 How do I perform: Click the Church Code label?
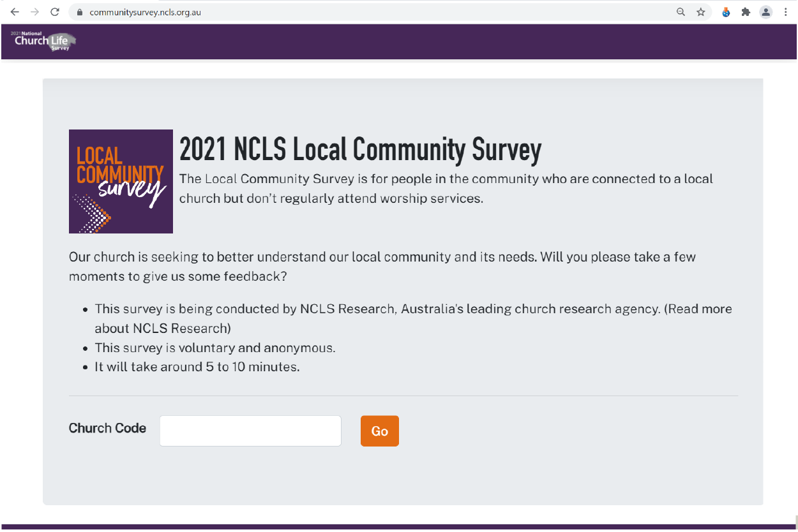[107, 428]
